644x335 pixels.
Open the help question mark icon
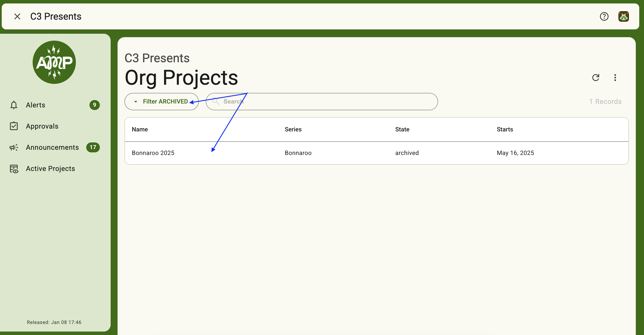[x=604, y=16]
